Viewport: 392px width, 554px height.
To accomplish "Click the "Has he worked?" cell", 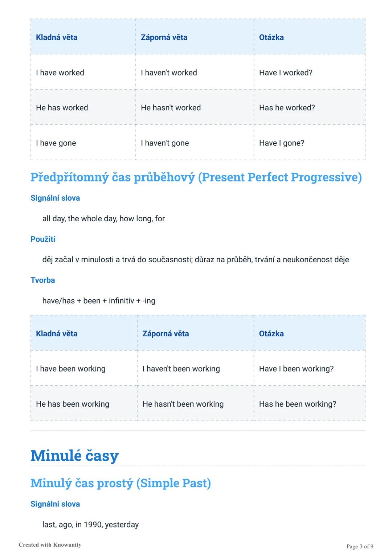I will point(287,108).
